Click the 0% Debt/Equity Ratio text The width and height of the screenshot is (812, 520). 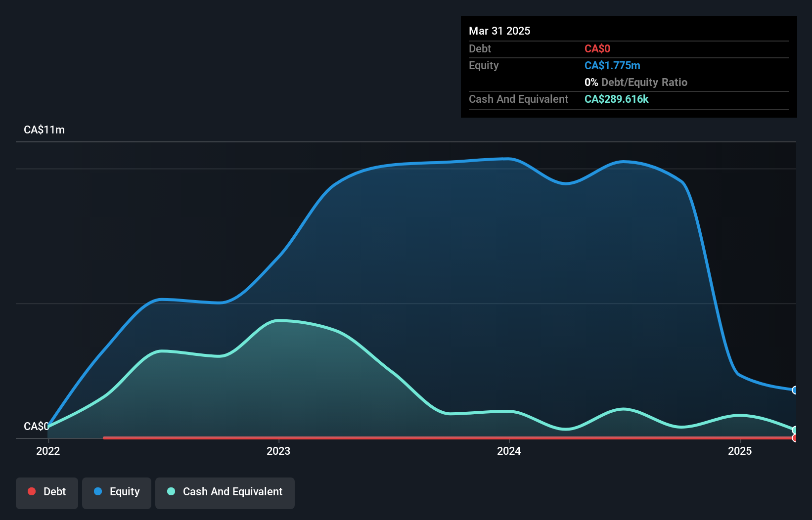pos(636,82)
